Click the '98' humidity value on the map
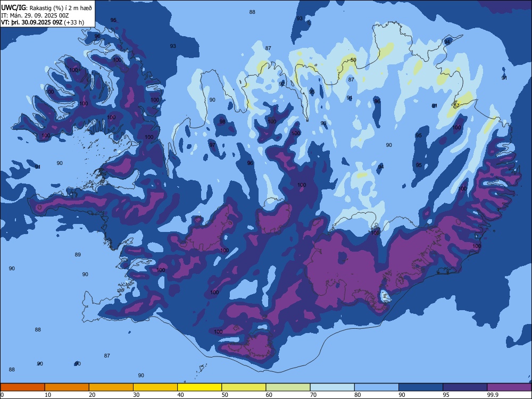532x399 pixels. point(222,122)
